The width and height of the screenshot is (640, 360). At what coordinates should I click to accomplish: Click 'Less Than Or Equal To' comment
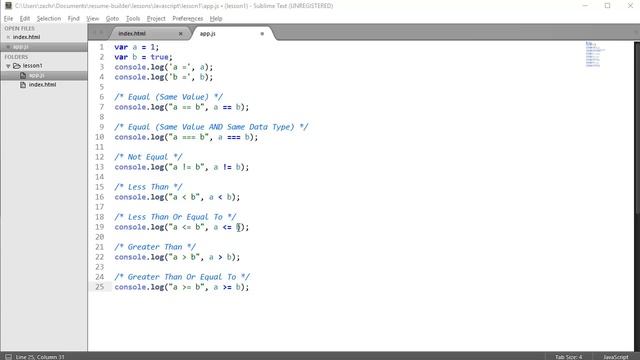pos(175,217)
